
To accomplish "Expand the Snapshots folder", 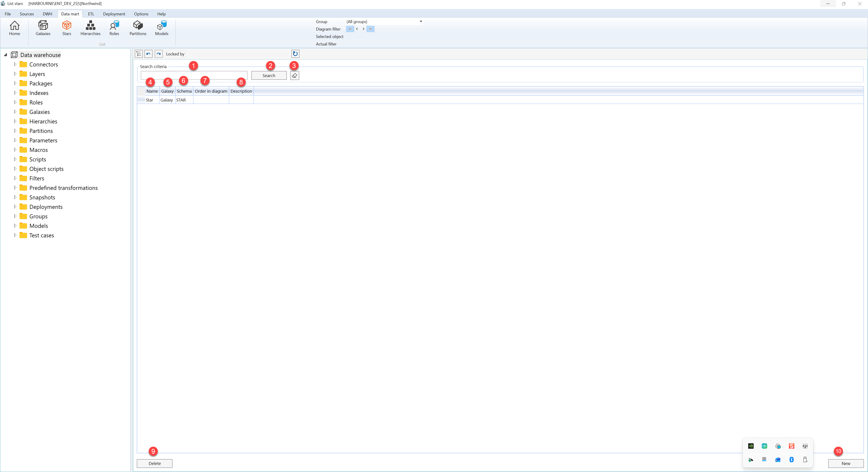I will click(x=15, y=197).
